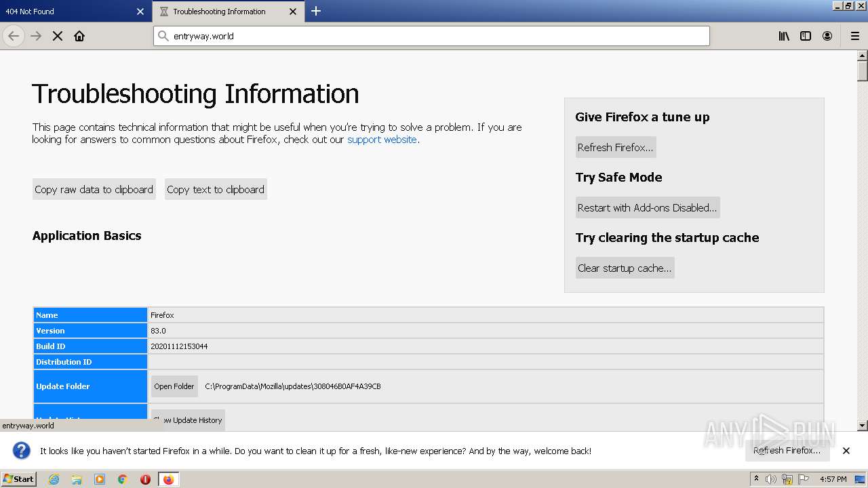
Task: Open the support website link
Action: click(x=382, y=140)
